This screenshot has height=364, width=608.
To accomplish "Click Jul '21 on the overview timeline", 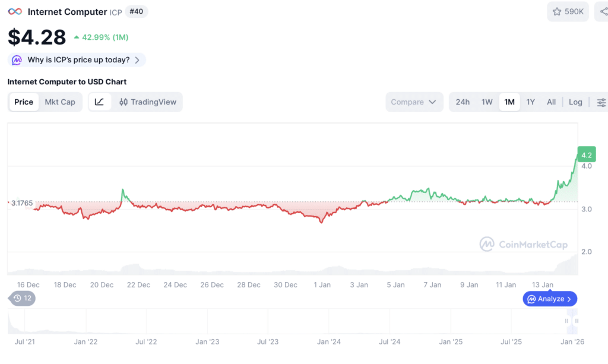I will 25,342.
